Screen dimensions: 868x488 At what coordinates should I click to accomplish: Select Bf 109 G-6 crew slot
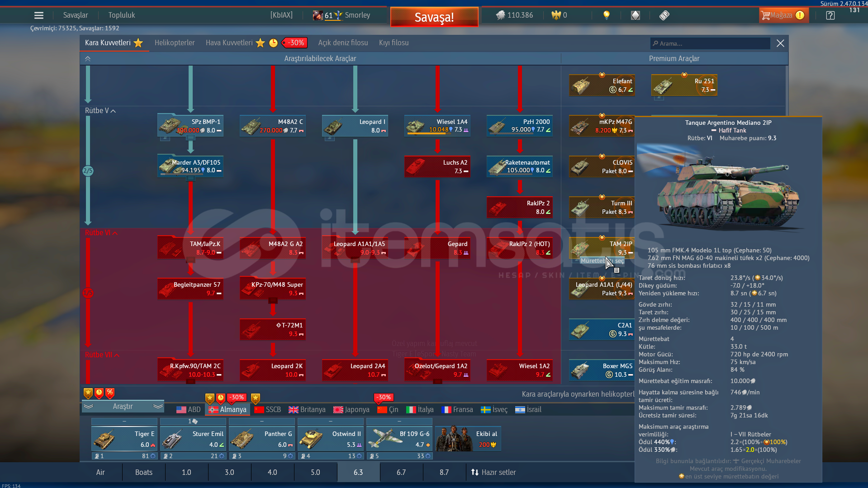click(399, 439)
